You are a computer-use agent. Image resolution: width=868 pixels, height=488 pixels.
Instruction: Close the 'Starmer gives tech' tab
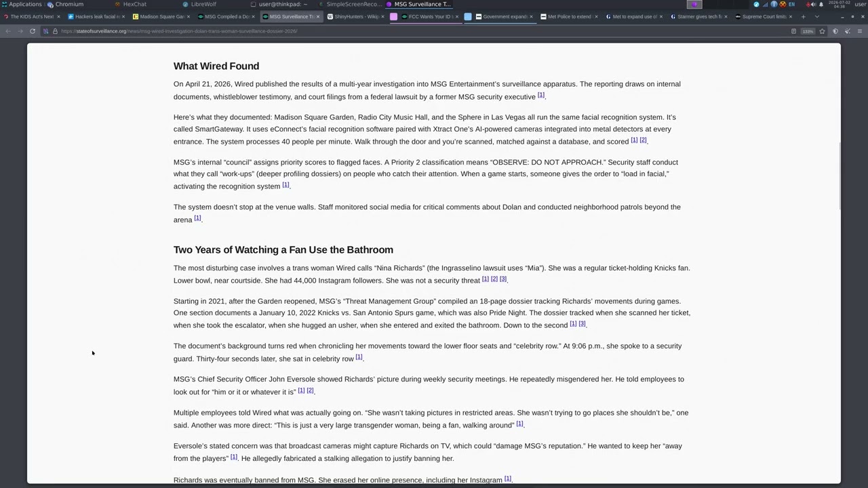point(726,16)
